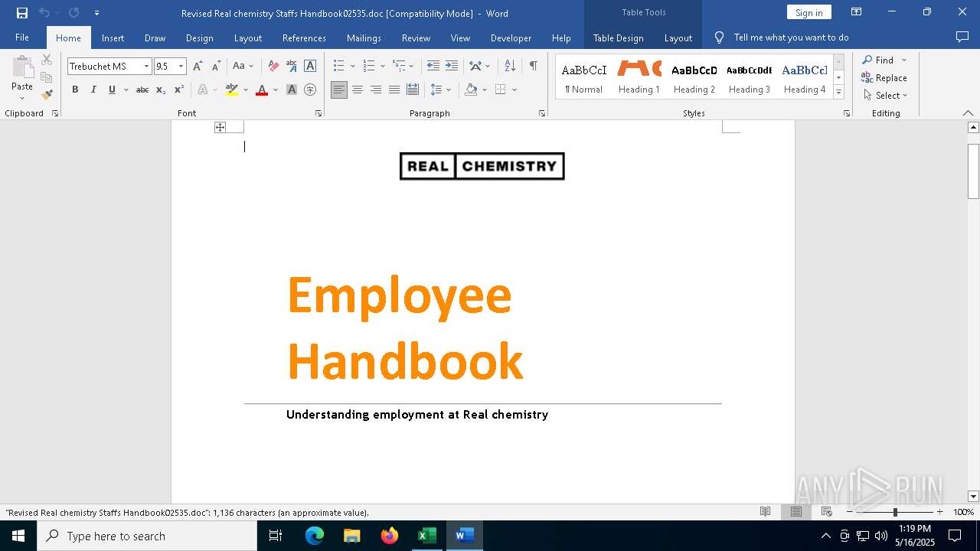Image resolution: width=980 pixels, height=551 pixels.
Task: Launch Firefox from the taskbar
Action: pos(390,536)
